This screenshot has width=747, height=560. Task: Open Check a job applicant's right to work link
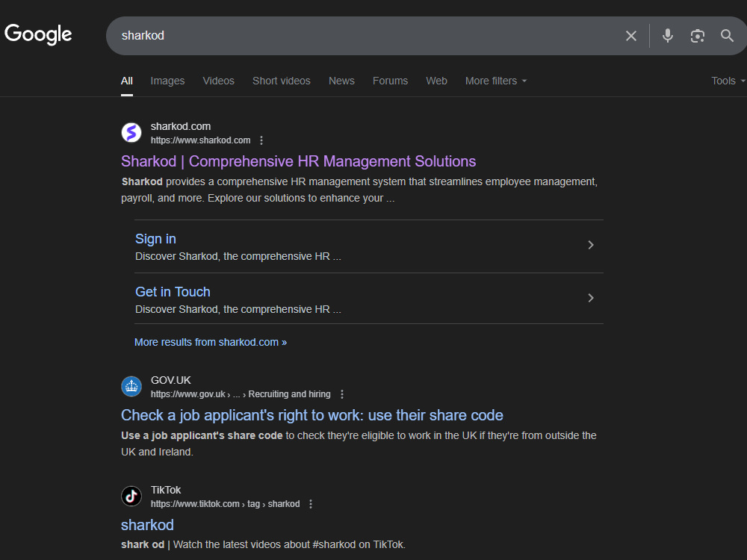312,415
